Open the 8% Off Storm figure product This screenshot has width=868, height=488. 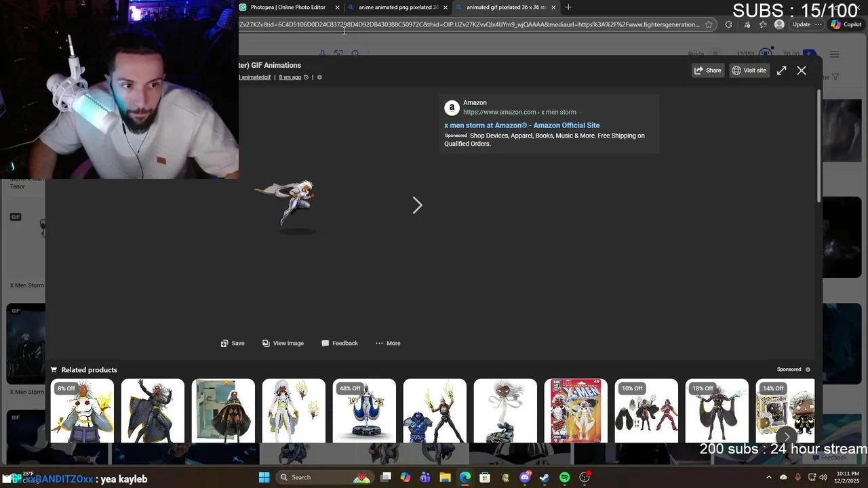pos(82,411)
